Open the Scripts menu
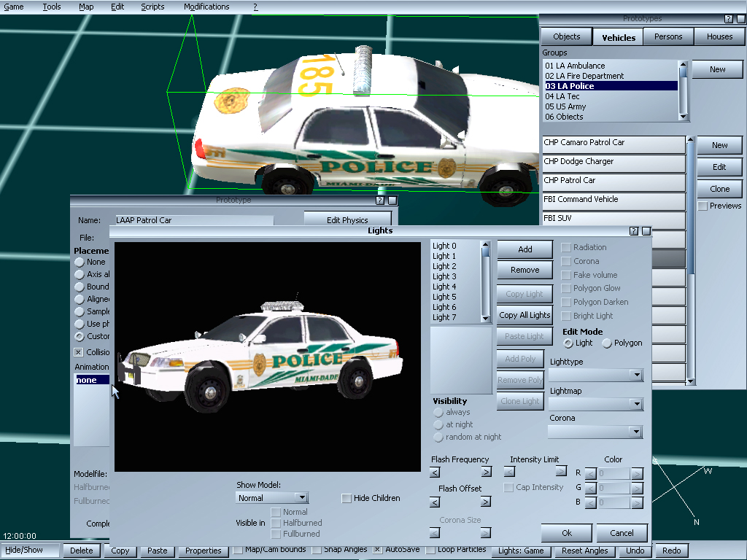This screenshot has height=560, width=747. (x=152, y=7)
